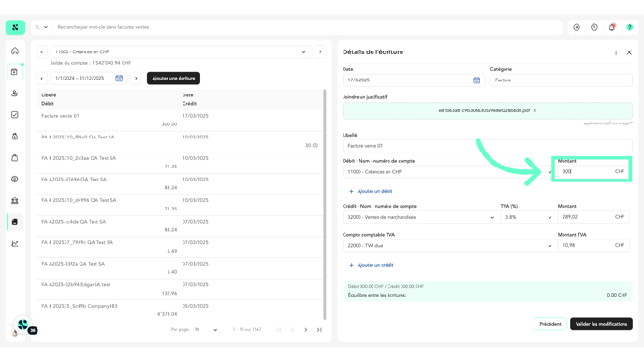Open the Par page 10 dropdown

pyautogui.click(x=206, y=330)
